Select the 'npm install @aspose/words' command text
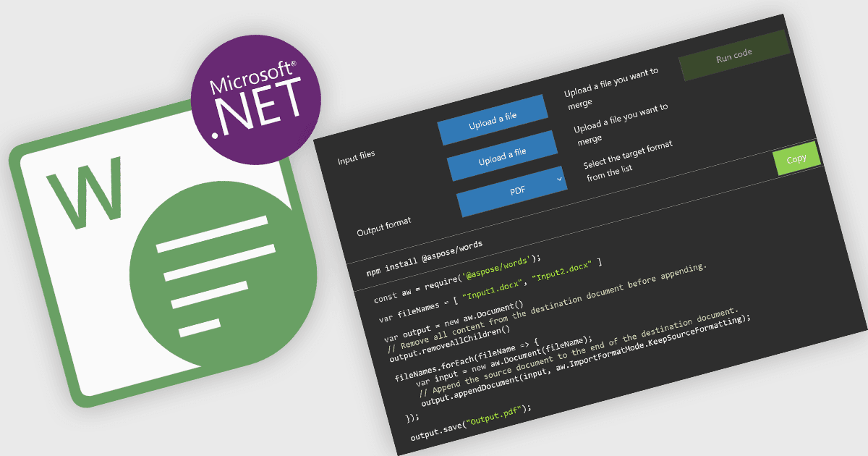868x456 pixels. tap(425, 258)
